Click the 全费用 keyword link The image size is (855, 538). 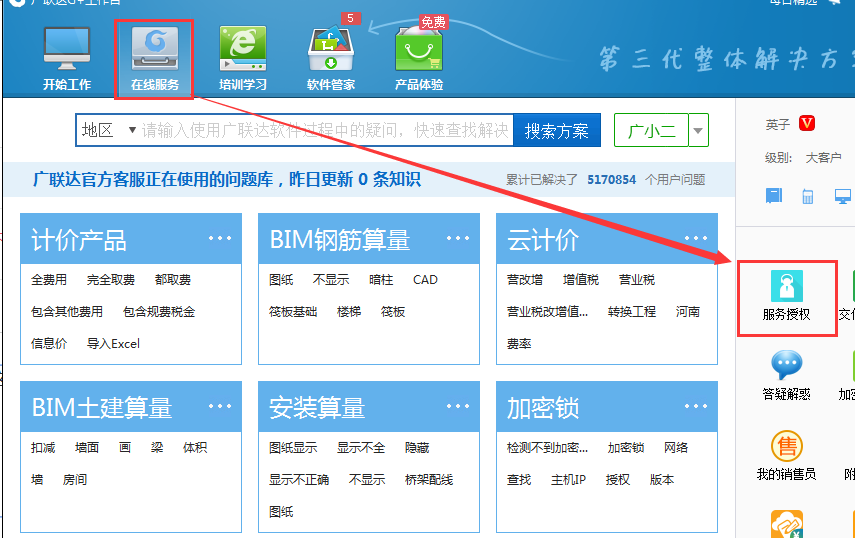(49, 280)
